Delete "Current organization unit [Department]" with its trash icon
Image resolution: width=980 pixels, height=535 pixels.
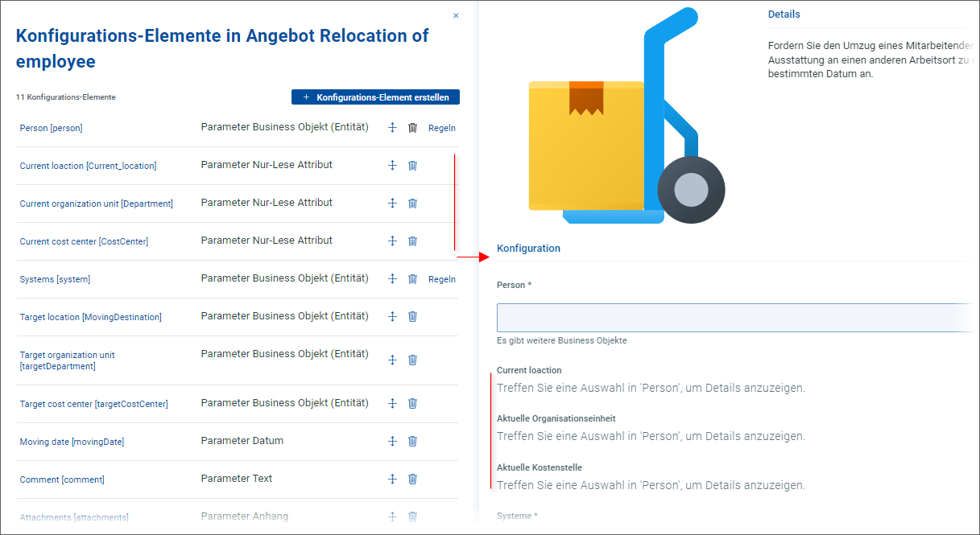coord(412,203)
